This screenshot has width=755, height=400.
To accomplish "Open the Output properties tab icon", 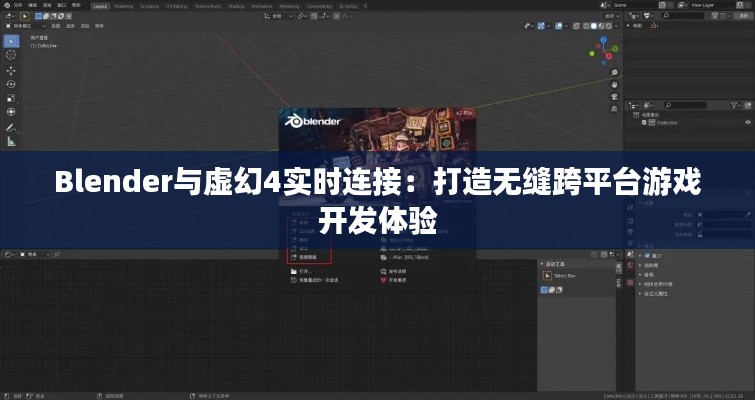I will [x=630, y=232].
